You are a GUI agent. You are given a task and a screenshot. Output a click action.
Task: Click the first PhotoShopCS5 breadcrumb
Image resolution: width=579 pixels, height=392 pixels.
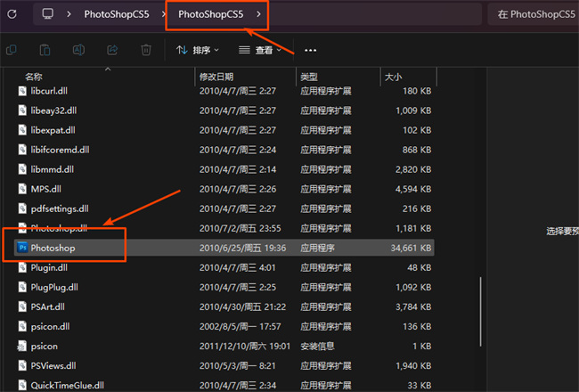pos(116,14)
